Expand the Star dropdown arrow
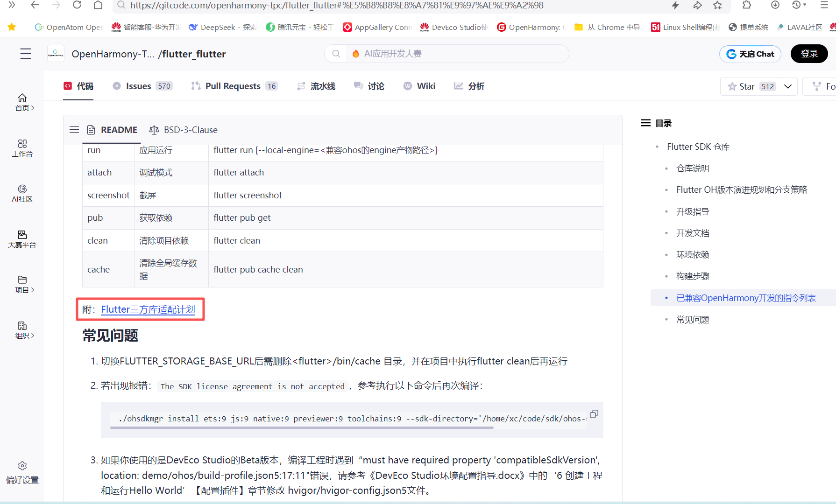 [788, 86]
